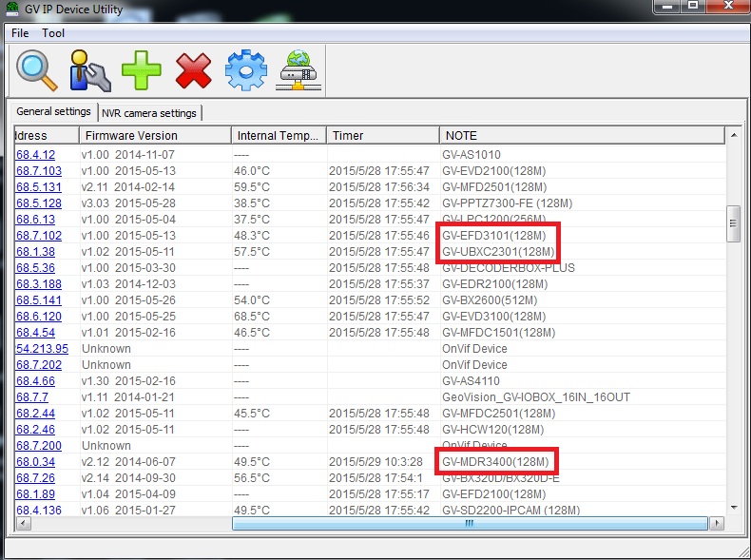The width and height of the screenshot is (751, 560).
Task: Open IP address link 68.4.12
Action: [x=35, y=155]
